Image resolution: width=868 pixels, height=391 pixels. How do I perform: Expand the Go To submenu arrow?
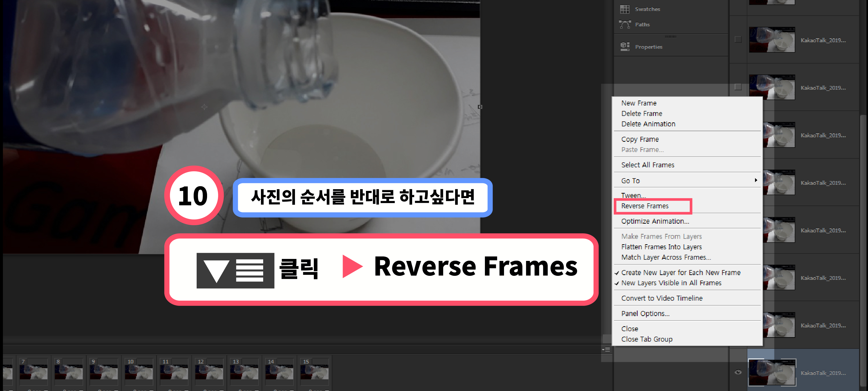pyautogui.click(x=756, y=180)
